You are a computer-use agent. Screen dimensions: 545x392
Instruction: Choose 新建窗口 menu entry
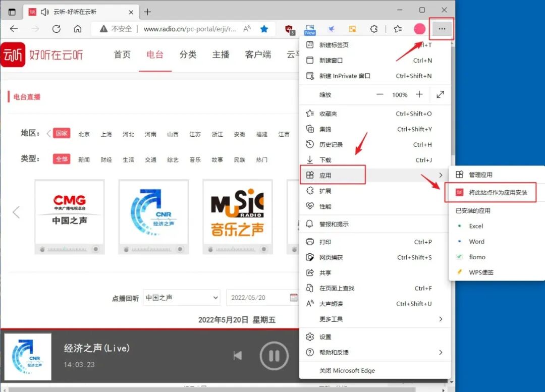click(x=374, y=61)
